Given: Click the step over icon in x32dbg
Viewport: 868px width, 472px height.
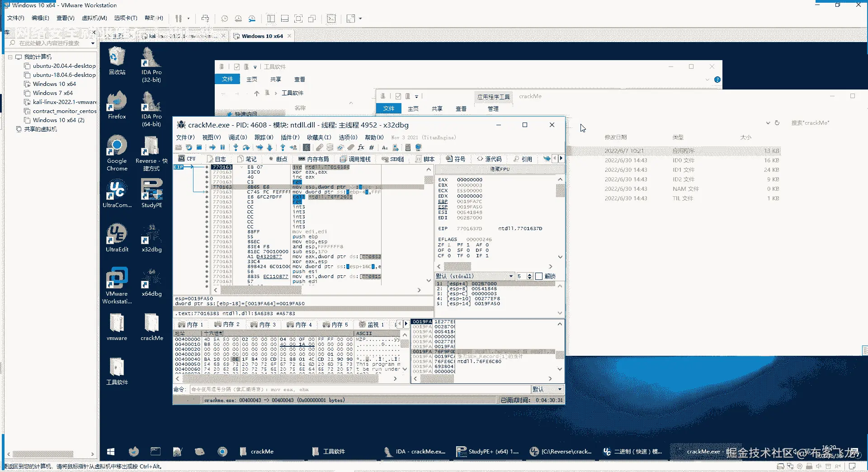Looking at the screenshot, I should click(x=246, y=147).
